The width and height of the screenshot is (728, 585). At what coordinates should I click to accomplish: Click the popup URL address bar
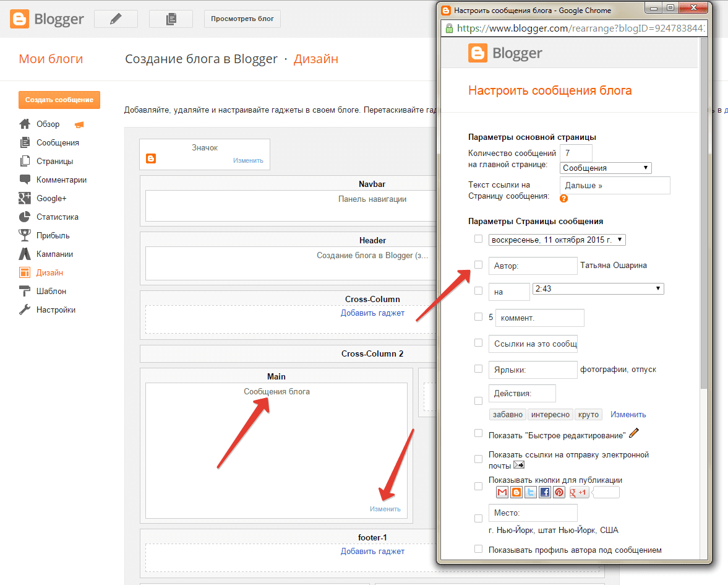point(576,28)
